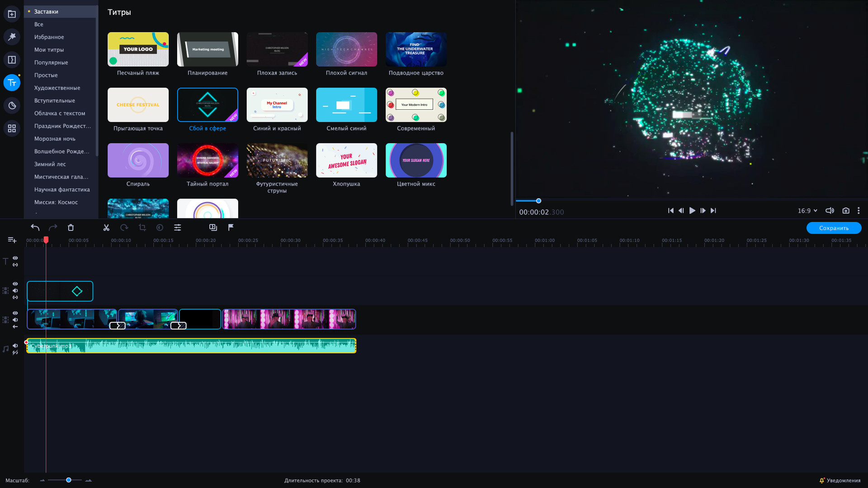
Task: Open the Stickers clock-shaped sidebar icon
Action: click(x=12, y=105)
